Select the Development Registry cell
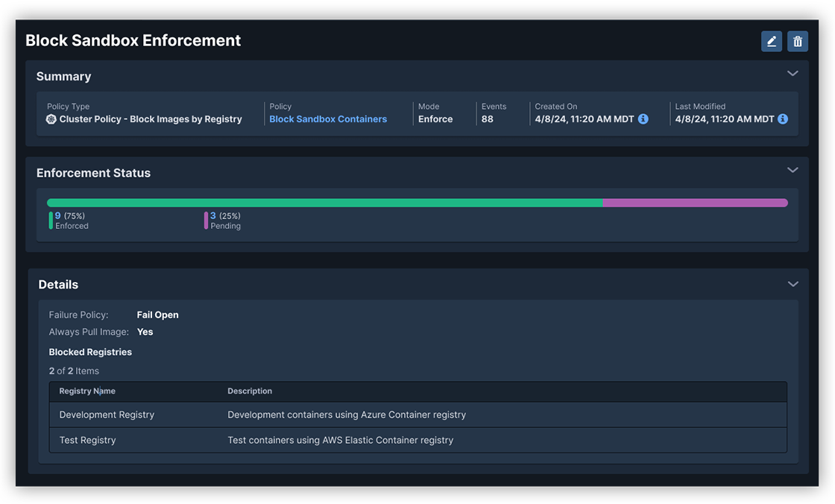The image size is (835, 504). pyautogui.click(x=107, y=415)
